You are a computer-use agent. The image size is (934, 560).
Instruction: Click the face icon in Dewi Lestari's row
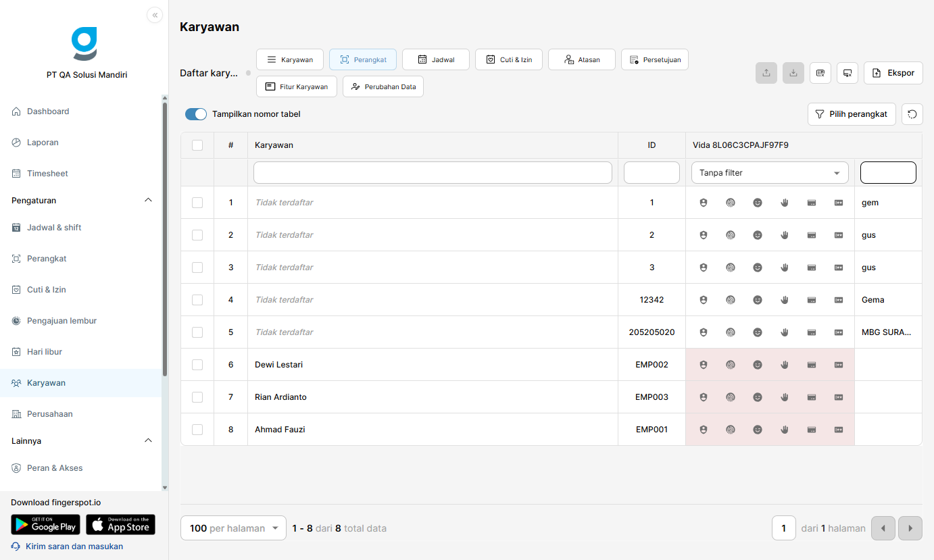(x=758, y=365)
